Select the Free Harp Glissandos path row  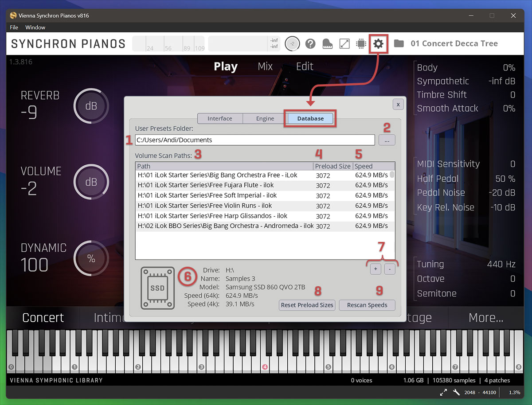263,216
